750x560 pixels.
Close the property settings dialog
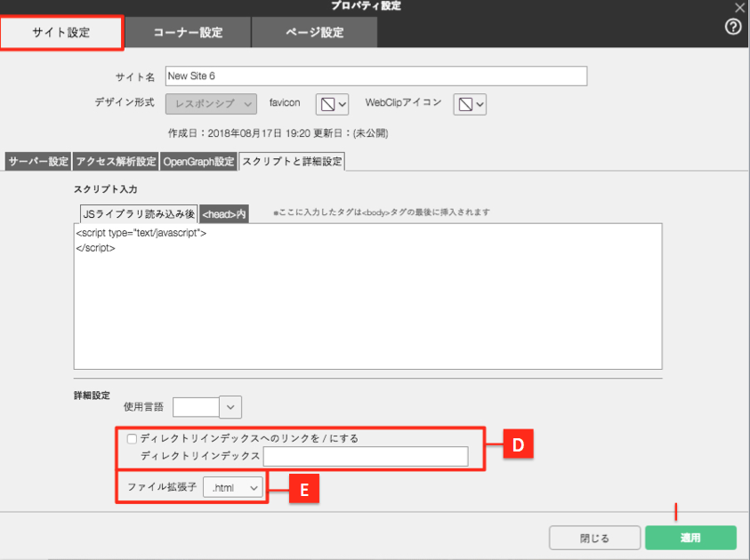click(739, 7)
